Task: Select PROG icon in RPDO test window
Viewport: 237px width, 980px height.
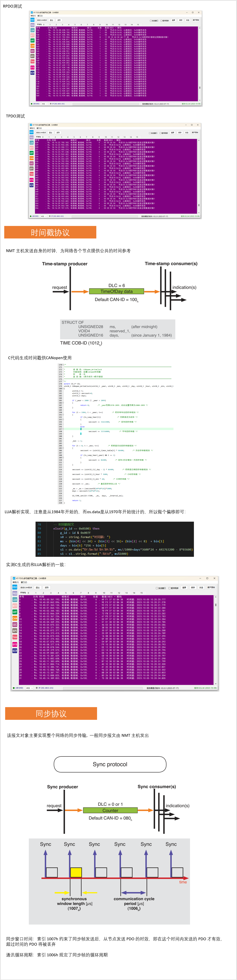Action: coord(32,25)
